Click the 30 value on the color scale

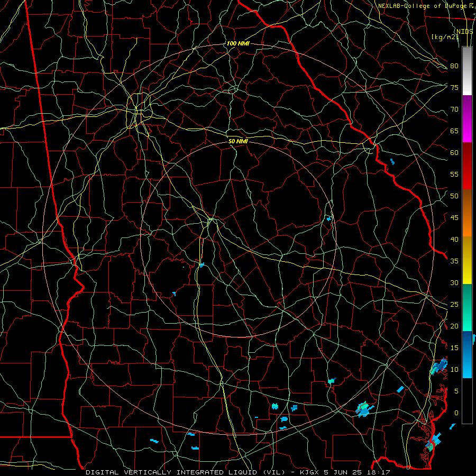(x=454, y=282)
